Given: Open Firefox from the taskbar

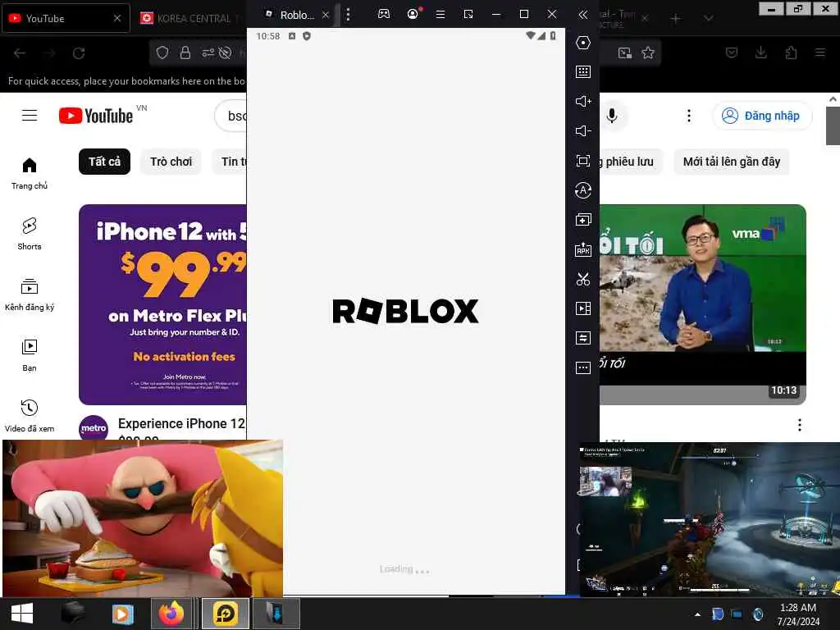Looking at the screenshot, I should (x=171, y=614).
